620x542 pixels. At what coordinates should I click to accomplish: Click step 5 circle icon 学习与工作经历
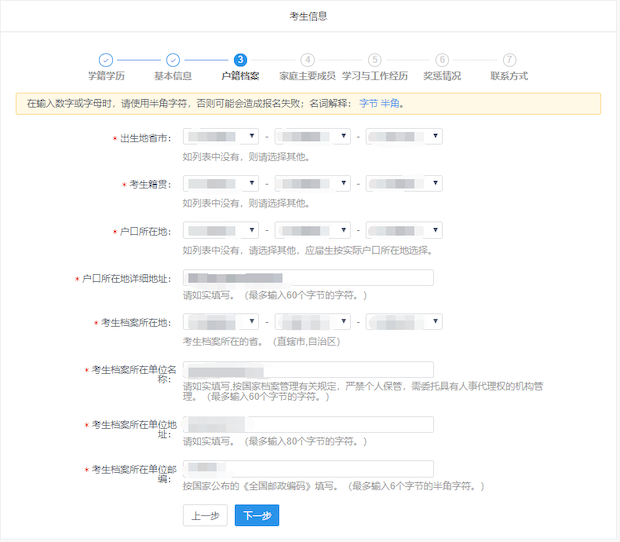[375, 60]
